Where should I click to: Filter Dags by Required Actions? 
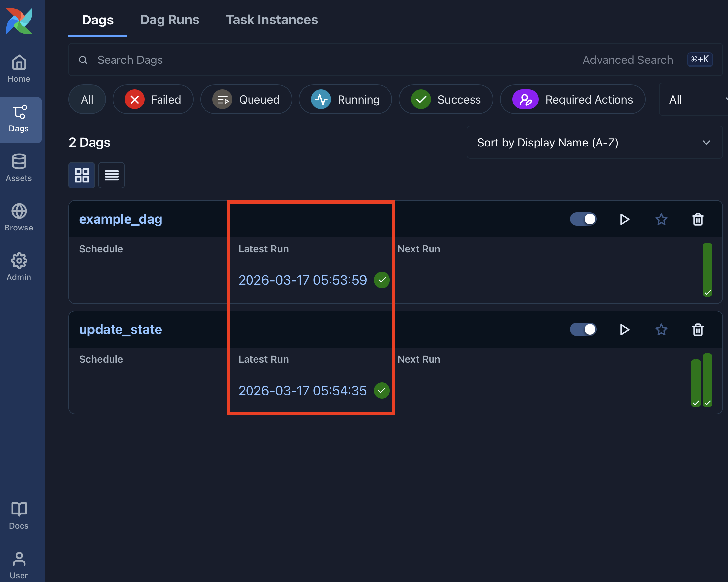pyautogui.click(x=573, y=99)
